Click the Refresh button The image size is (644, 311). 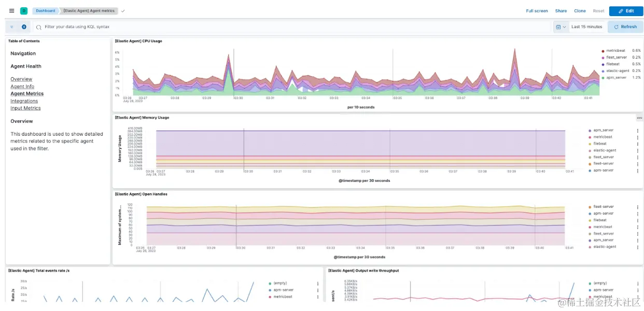pyautogui.click(x=625, y=27)
